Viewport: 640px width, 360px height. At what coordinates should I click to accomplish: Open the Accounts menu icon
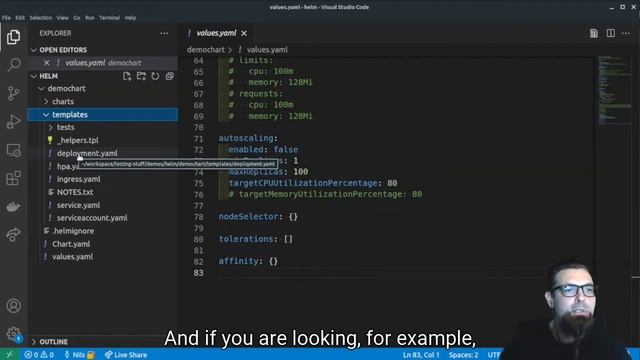(x=13, y=306)
